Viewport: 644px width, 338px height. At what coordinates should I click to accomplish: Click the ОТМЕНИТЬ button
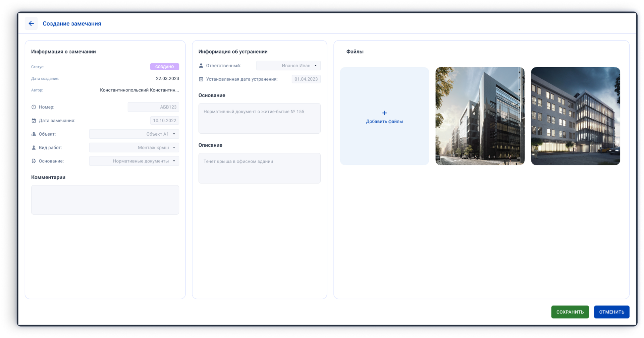point(611,312)
